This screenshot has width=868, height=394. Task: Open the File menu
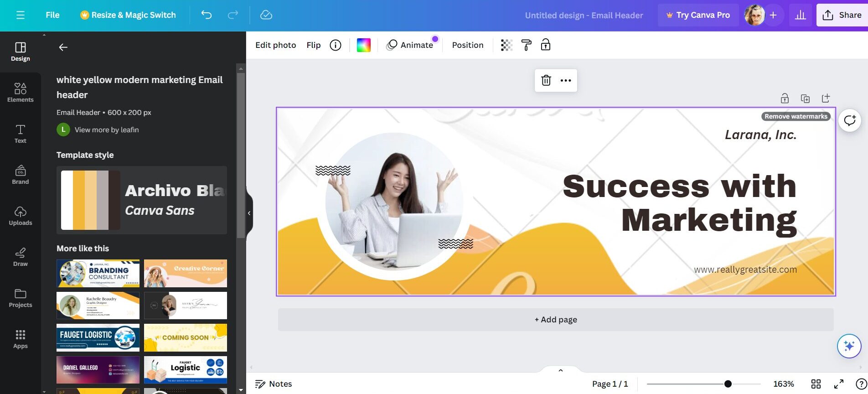(52, 15)
